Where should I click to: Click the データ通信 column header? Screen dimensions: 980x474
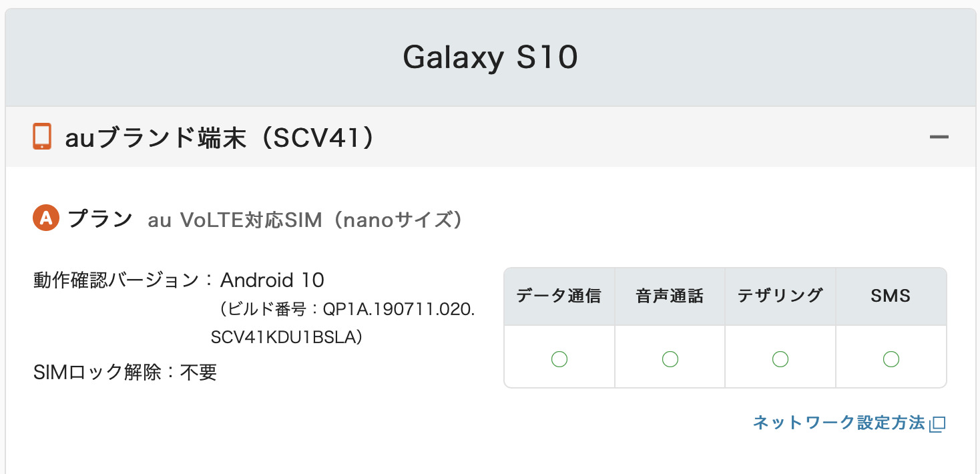tap(559, 296)
